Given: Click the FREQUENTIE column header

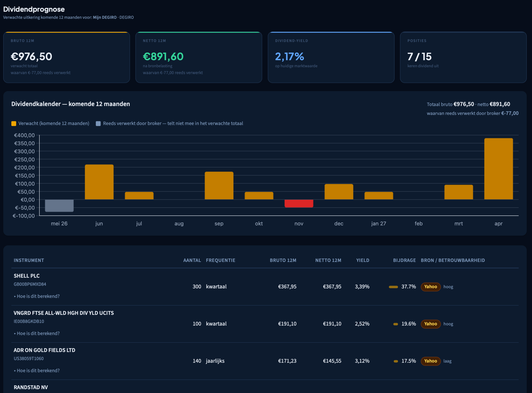Looking at the screenshot, I should pyautogui.click(x=220, y=260).
